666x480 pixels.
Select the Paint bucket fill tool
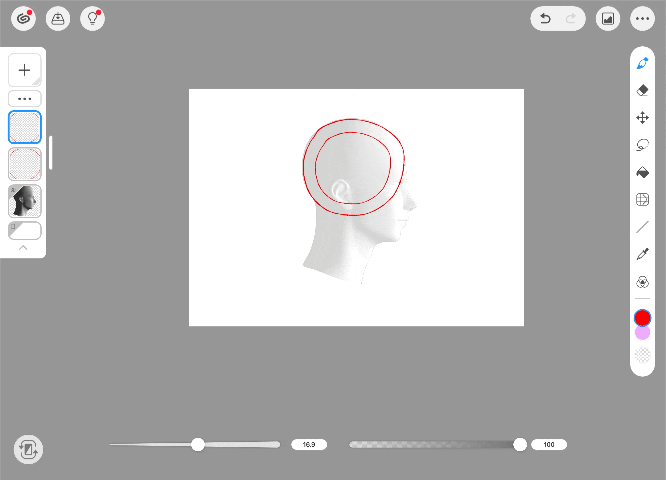click(642, 172)
